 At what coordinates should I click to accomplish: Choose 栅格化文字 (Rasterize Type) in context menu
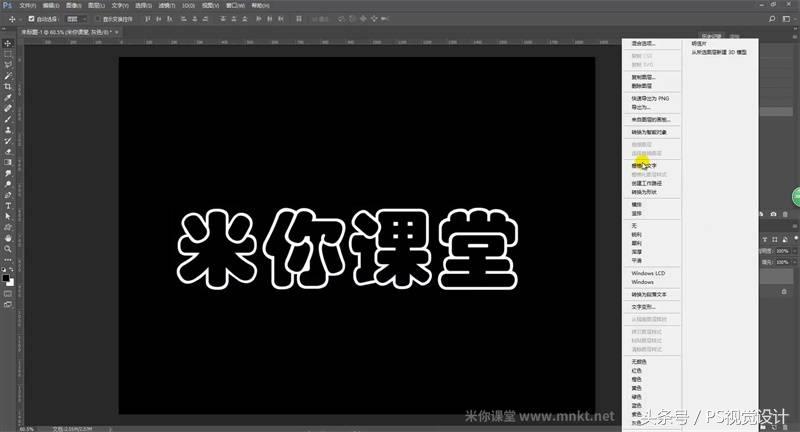pos(644,166)
